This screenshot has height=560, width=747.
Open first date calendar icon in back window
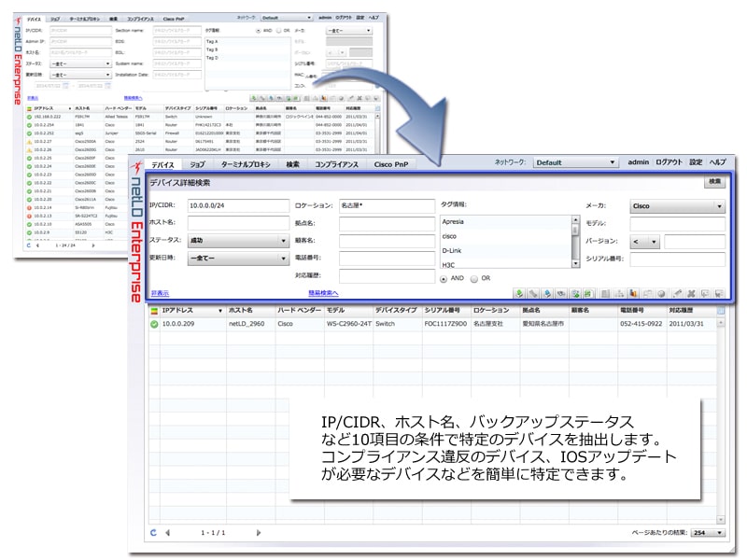coord(65,86)
